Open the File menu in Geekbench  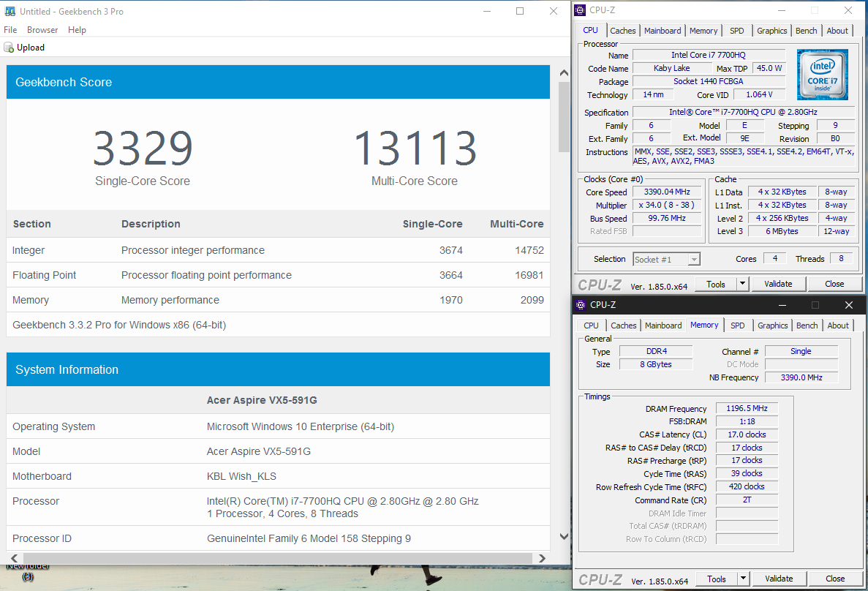(10, 30)
